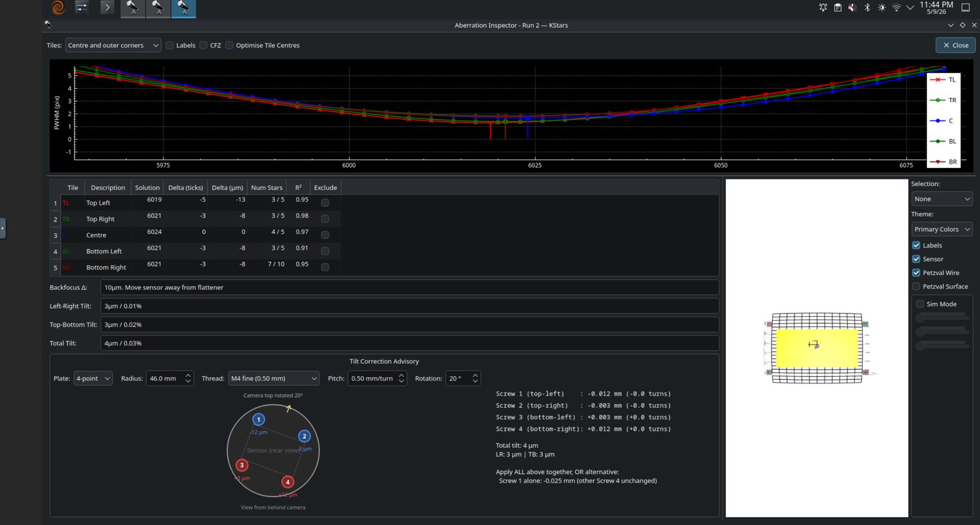Open the Selection dropdown showing None
Screen dimensions: 980x525
pos(941,199)
